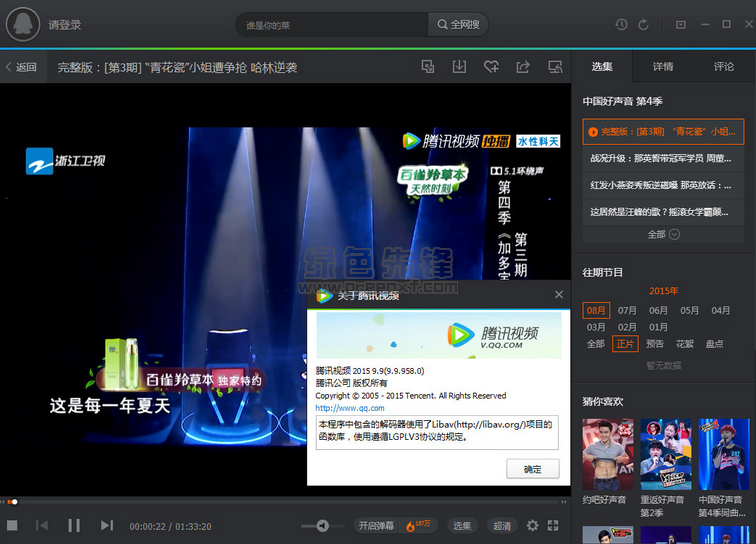Screen dimensions: 756x544
Task: Select the 盘点 type filter
Action: [x=715, y=344]
